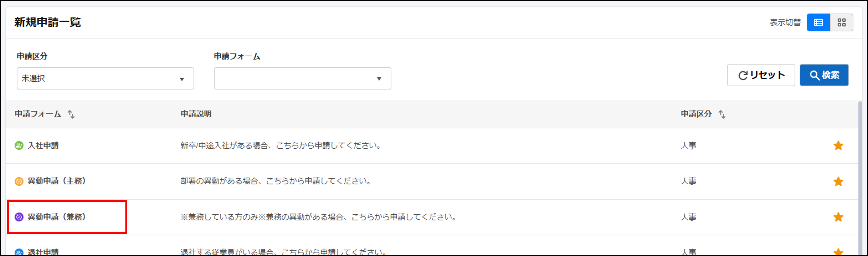The height and width of the screenshot is (256, 868).
Task: Open the 退社申請 form
Action: 43,252
